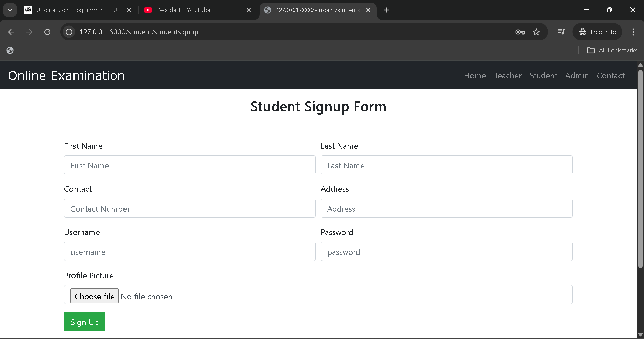The image size is (644, 339).
Task: Select the Student menu item
Action: (x=543, y=76)
